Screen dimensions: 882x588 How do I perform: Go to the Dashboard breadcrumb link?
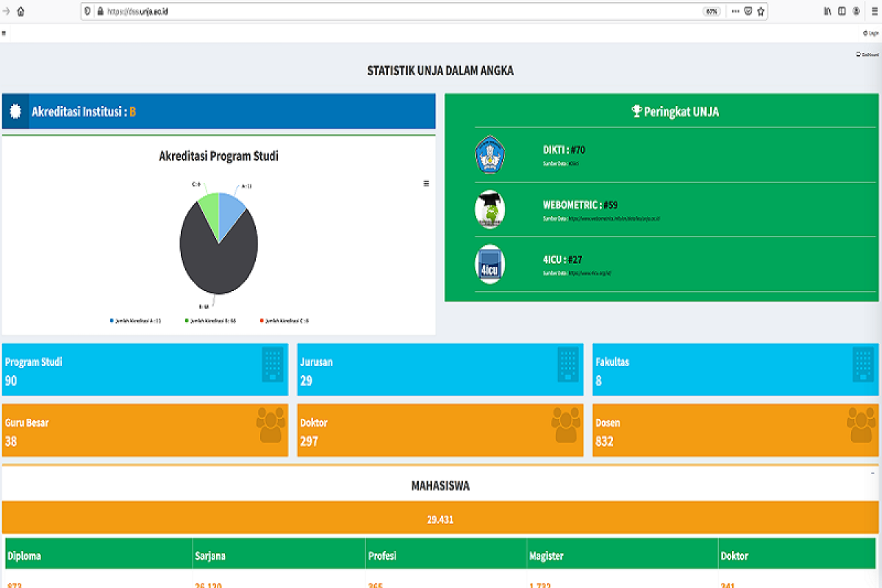(868, 54)
